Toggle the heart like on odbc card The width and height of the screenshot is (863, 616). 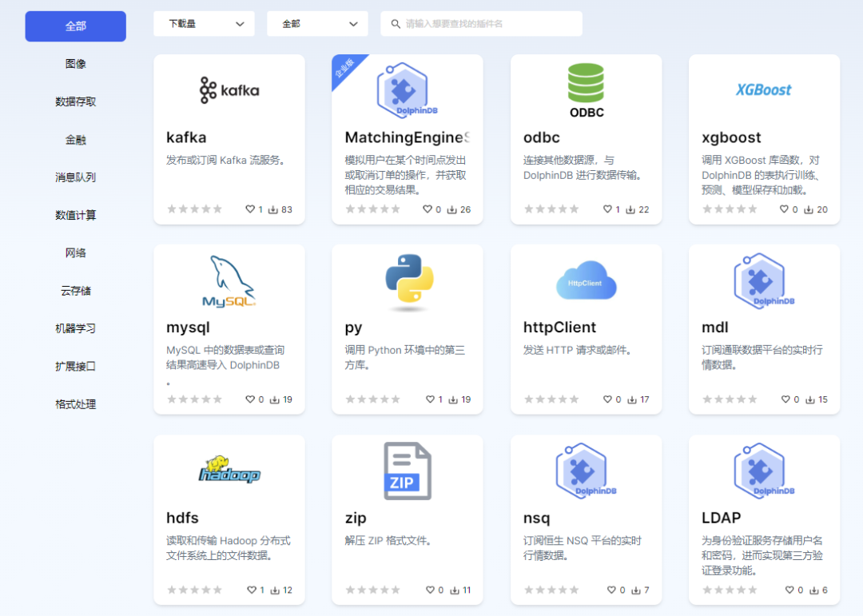(x=607, y=209)
